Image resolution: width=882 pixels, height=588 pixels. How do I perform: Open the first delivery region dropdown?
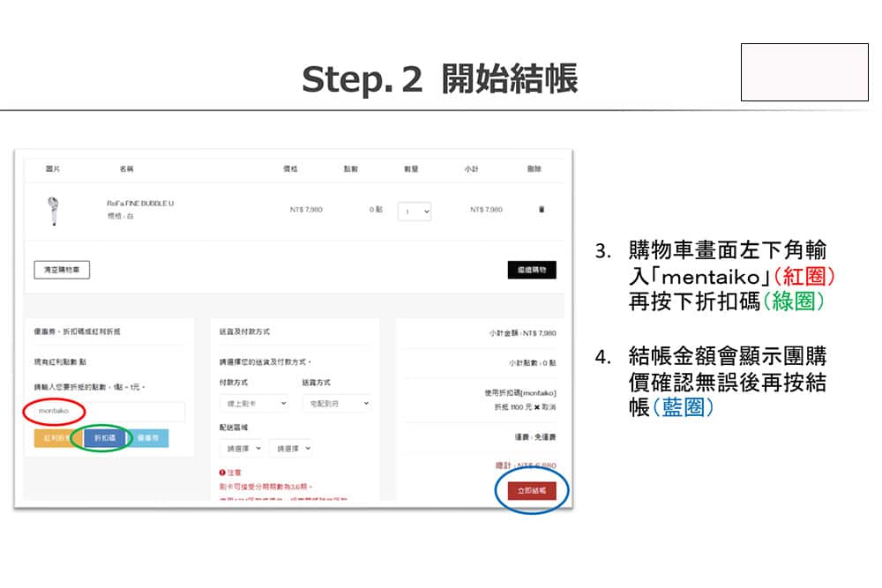click(241, 448)
